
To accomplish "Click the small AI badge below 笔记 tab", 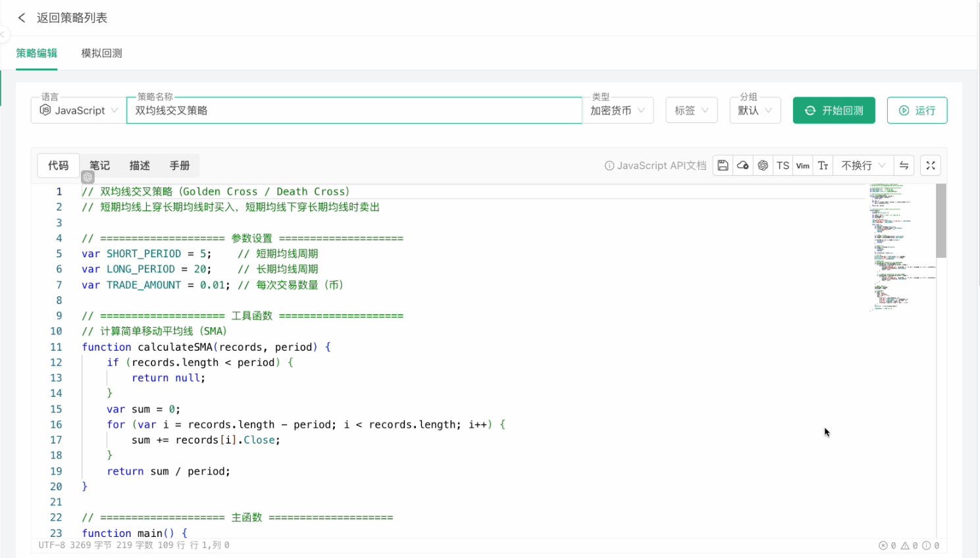I will pyautogui.click(x=88, y=177).
